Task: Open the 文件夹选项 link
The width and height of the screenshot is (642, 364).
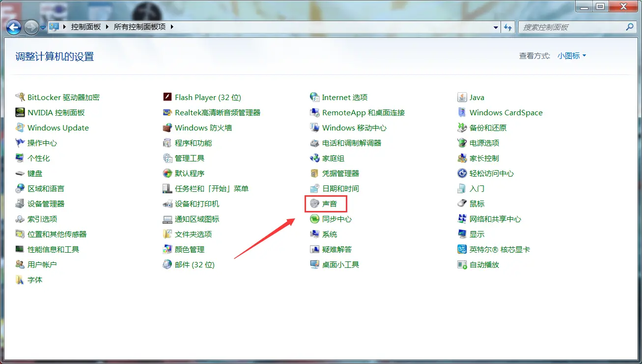Action: click(x=193, y=234)
